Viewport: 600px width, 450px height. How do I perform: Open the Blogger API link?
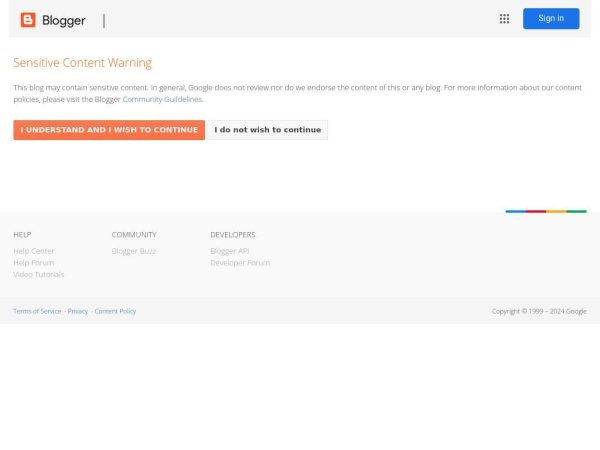229,251
